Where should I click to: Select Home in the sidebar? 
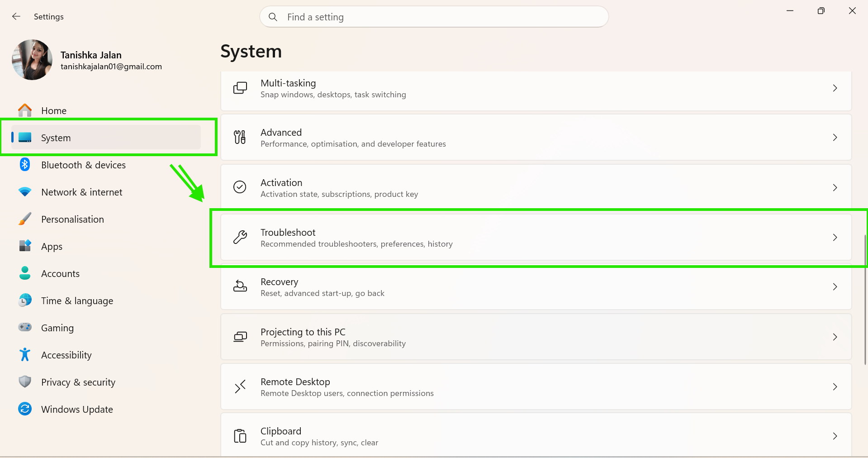pos(106,110)
